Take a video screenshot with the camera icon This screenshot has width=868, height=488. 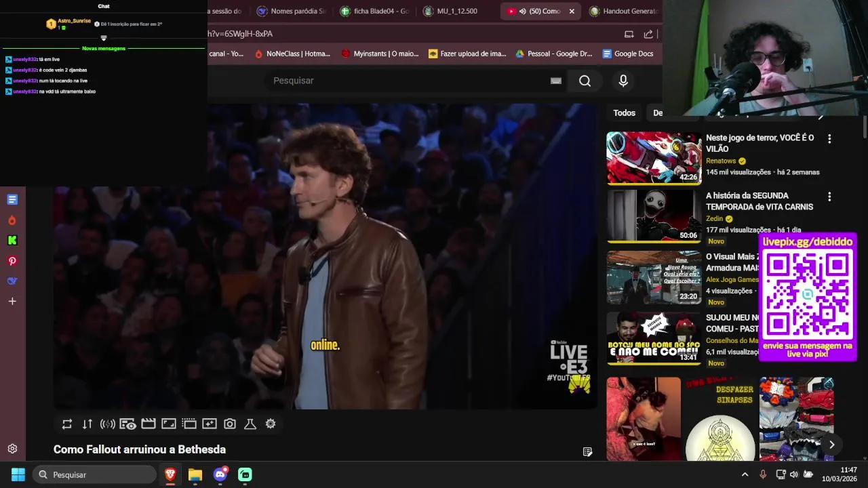(x=230, y=424)
